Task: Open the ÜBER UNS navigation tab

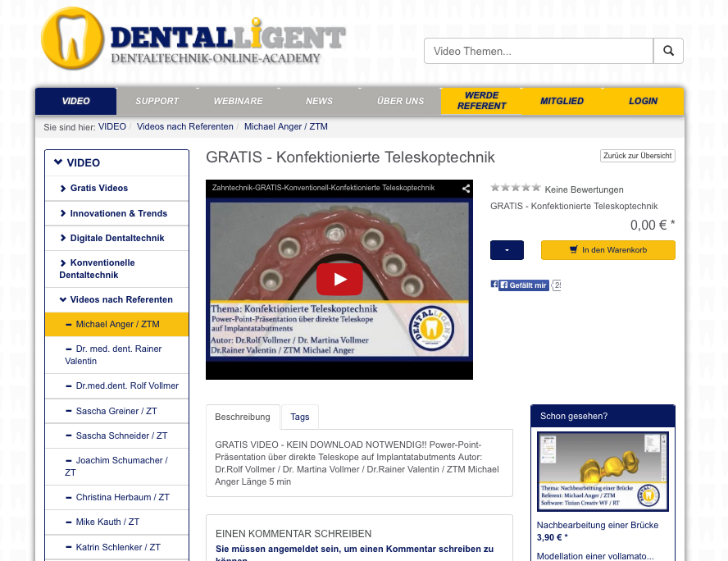Action: (x=400, y=101)
